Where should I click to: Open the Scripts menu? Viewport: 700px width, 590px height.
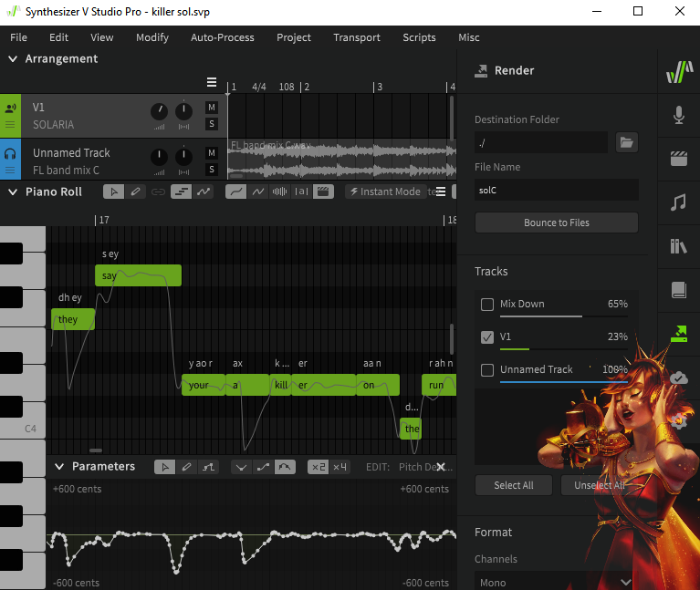pyautogui.click(x=419, y=37)
